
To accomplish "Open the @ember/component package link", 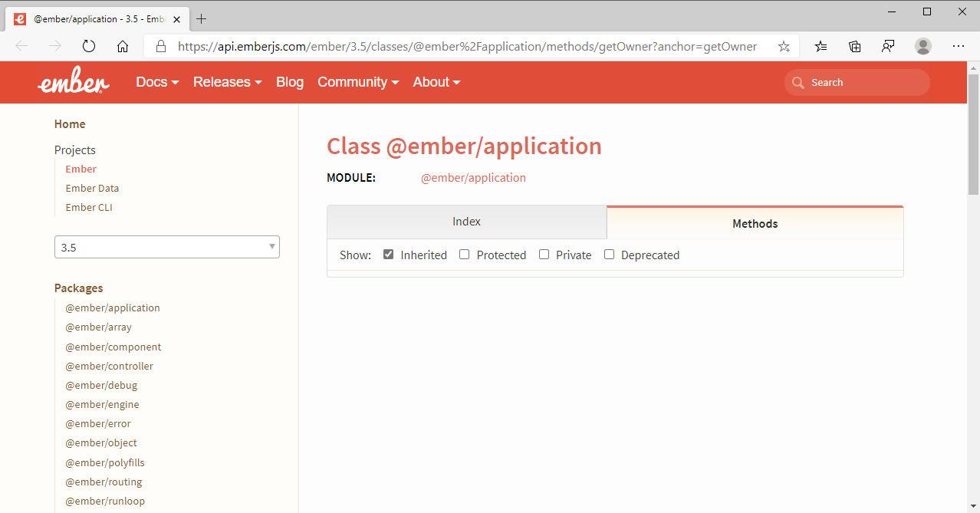I will pos(113,347).
